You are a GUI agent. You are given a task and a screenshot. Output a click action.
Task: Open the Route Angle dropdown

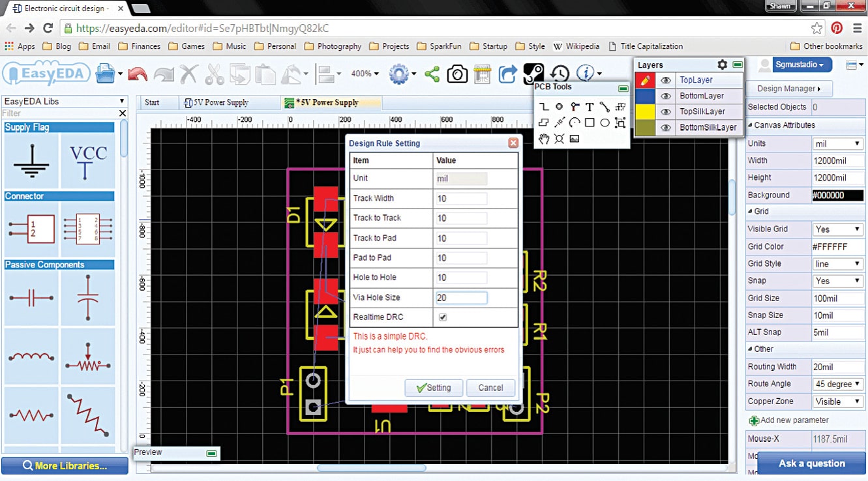[x=837, y=384]
